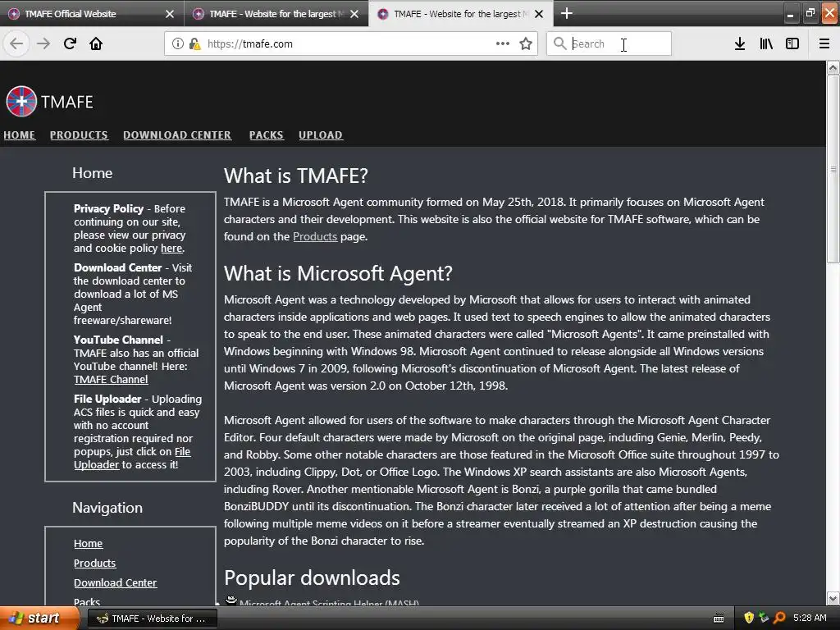The width and height of the screenshot is (840, 630).
Task: Close the active third TMAFE tab
Action: [540, 14]
